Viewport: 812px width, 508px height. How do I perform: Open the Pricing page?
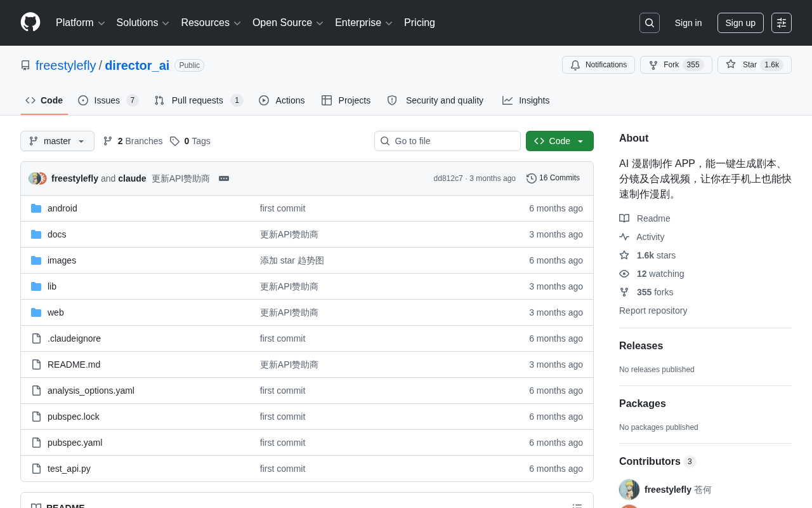click(x=419, y=23)
